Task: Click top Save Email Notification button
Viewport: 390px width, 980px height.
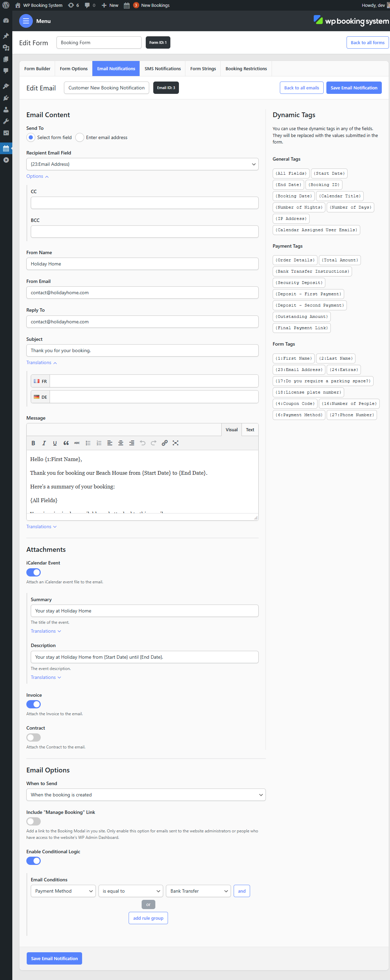Action: pyautogui.click(x=354, y=88)
